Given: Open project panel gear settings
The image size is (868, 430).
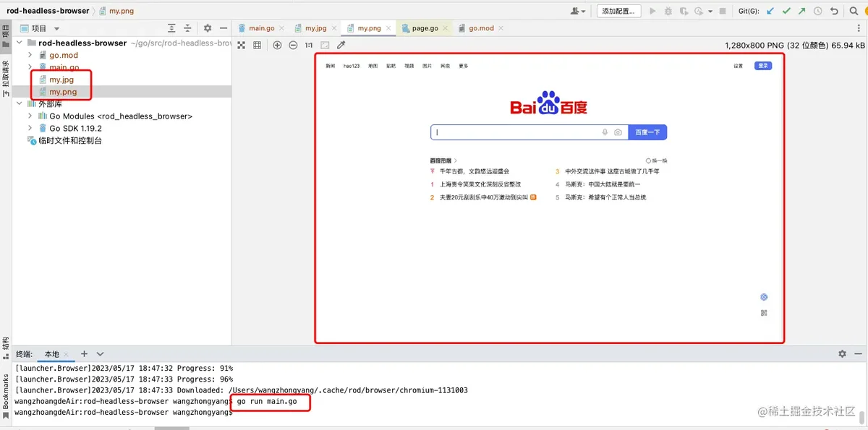Looking at the screenshot, I should [208, 28].
